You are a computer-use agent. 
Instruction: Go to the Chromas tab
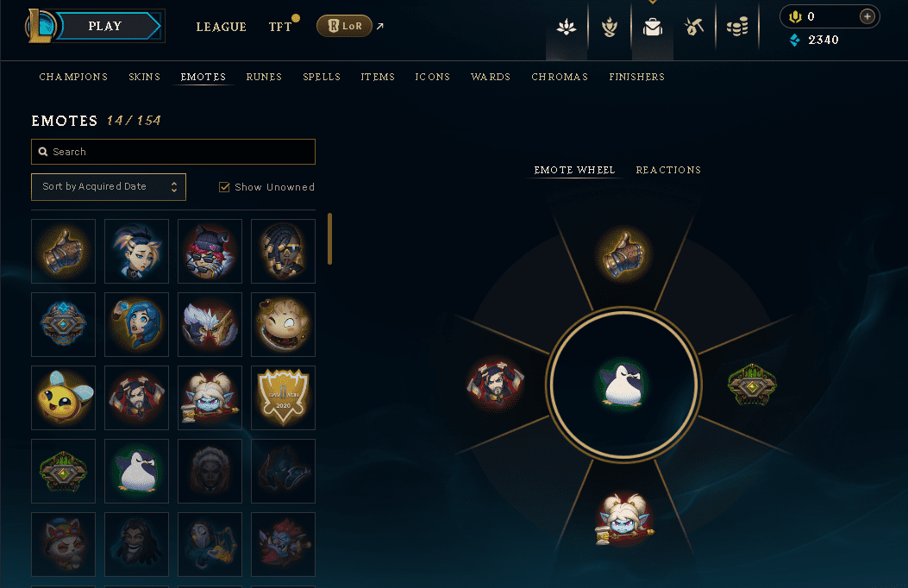[560, 77]
